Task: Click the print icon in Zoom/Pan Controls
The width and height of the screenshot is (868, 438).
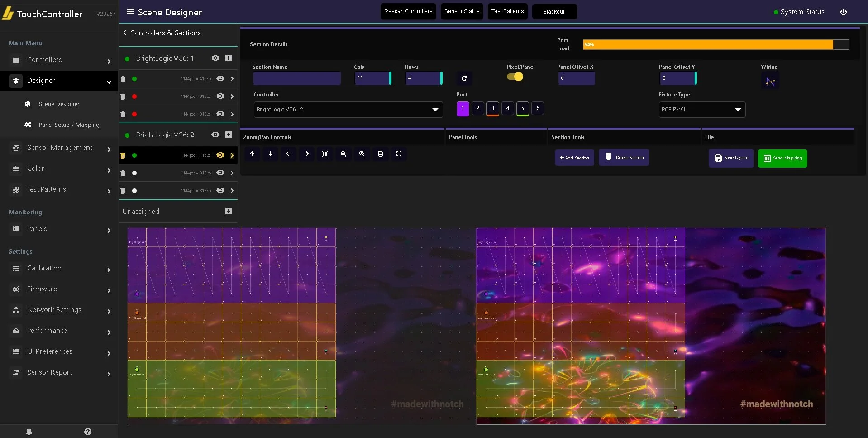Action: click(x=380, y=154)
